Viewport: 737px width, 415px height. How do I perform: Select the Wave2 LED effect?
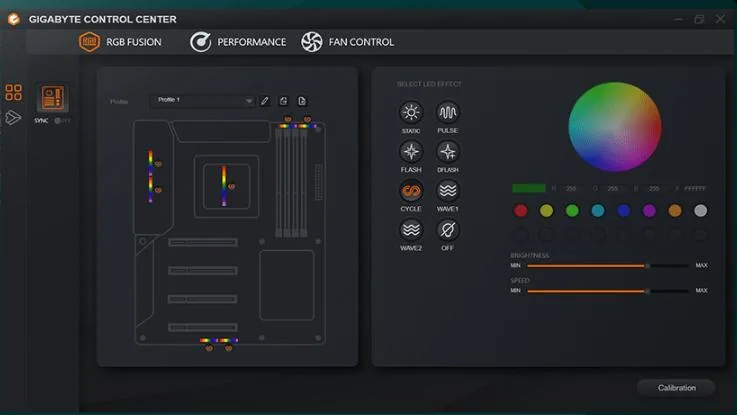tap(411, 229)
